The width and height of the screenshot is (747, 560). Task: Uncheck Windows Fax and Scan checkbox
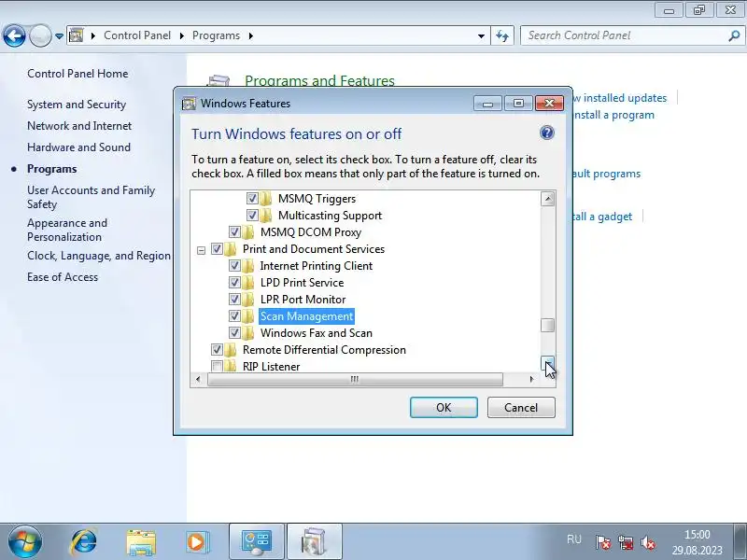coord(234,332)
